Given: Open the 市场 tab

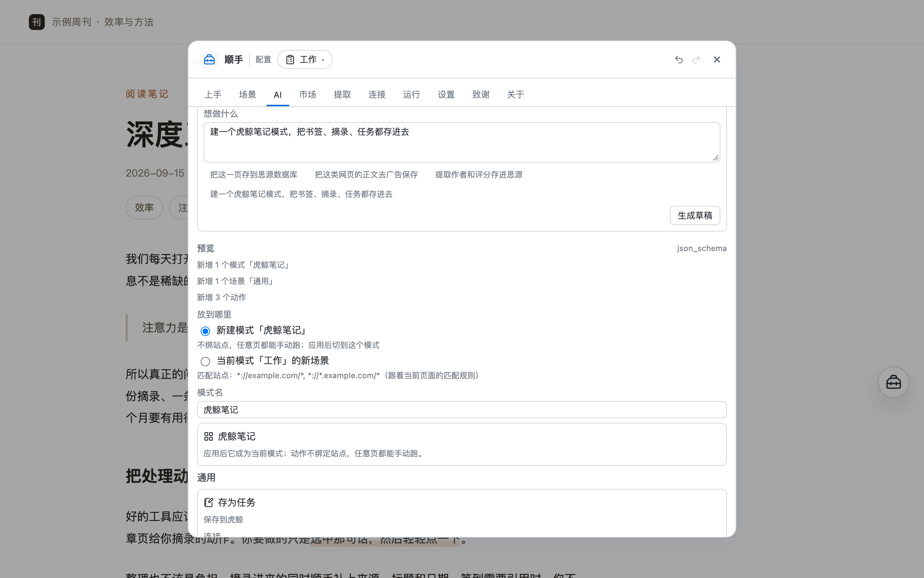Looking at the screenshot, I should [x=308, y=94].
